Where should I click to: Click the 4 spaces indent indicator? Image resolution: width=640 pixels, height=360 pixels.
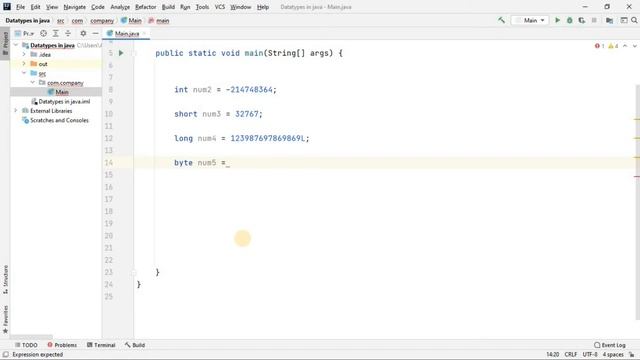coord(613,355)
